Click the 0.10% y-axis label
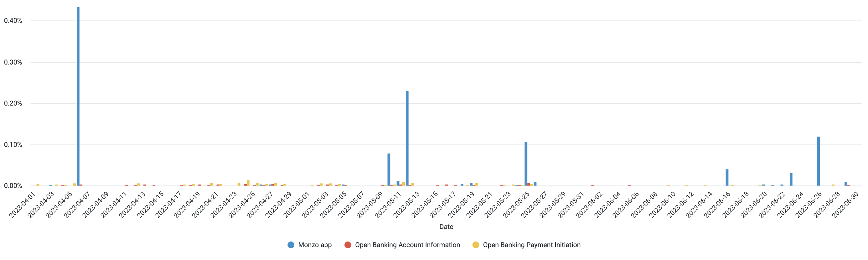The image size is (868, 260). click(13, 145)
